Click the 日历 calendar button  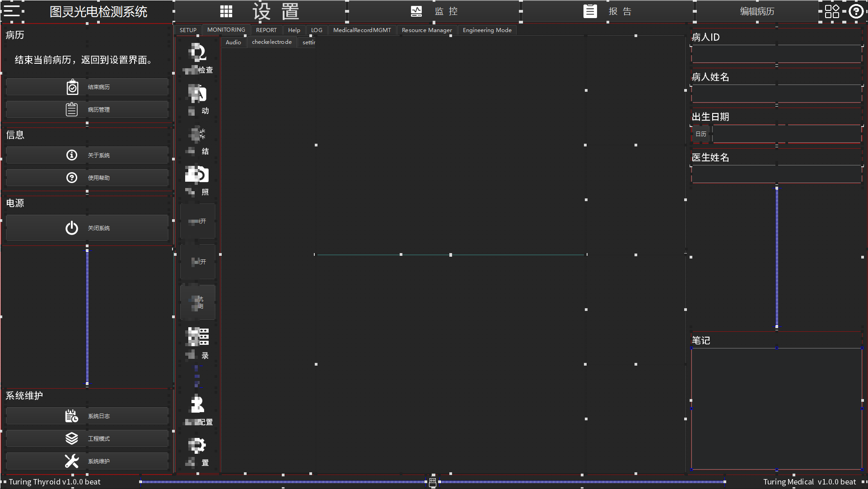700,134
